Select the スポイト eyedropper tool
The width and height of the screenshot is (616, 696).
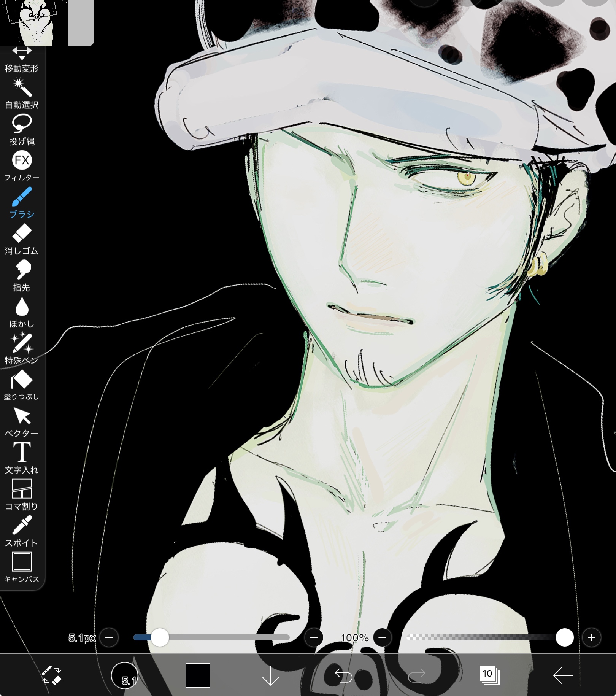pyautogui.click(x=22, y=531)
